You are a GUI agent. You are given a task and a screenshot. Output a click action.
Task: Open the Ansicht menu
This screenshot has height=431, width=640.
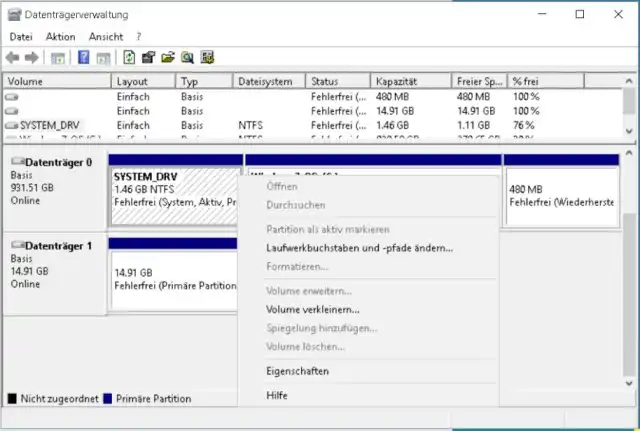106,36
